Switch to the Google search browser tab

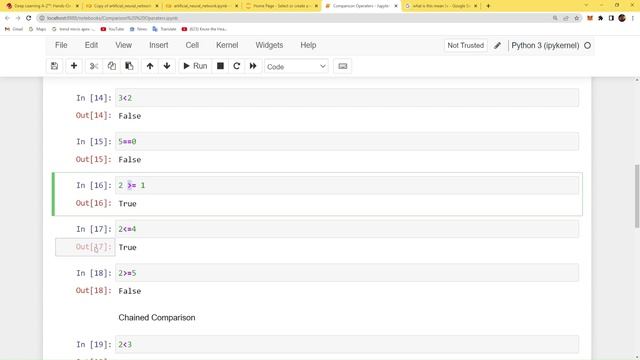(x=441, y=6)
